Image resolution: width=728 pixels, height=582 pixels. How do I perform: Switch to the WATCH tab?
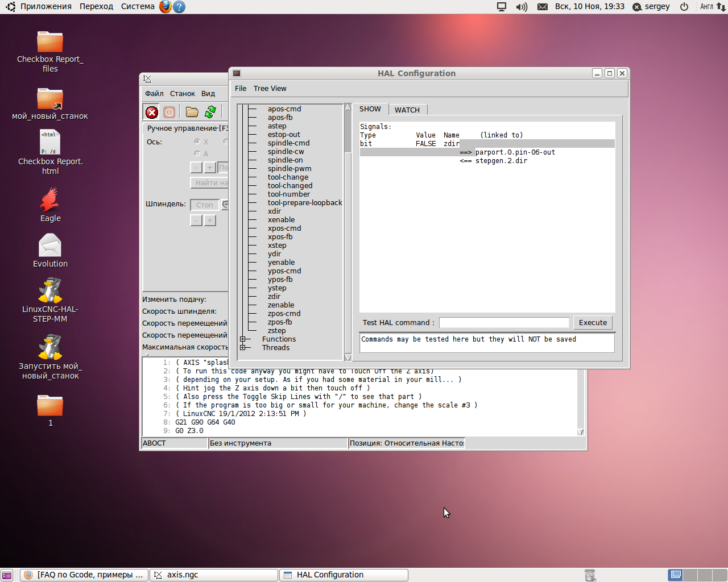click(x=407, y=110)
